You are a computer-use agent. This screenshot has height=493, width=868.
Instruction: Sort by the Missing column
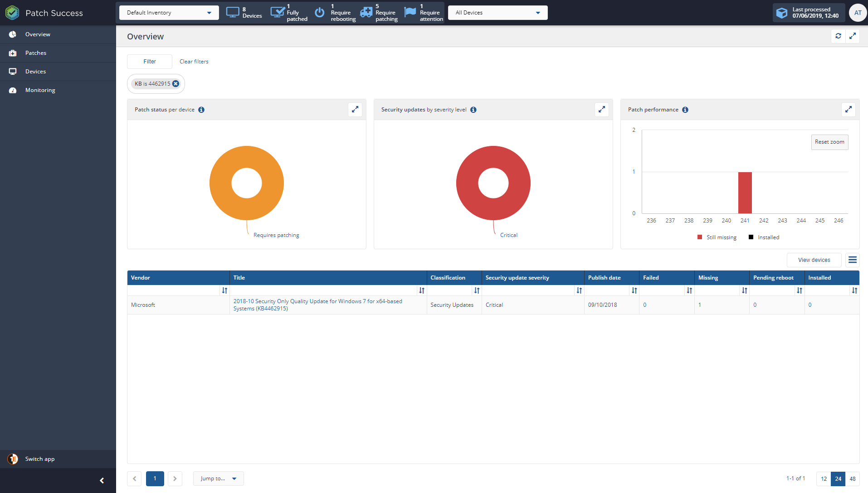[x=744, y=290]
